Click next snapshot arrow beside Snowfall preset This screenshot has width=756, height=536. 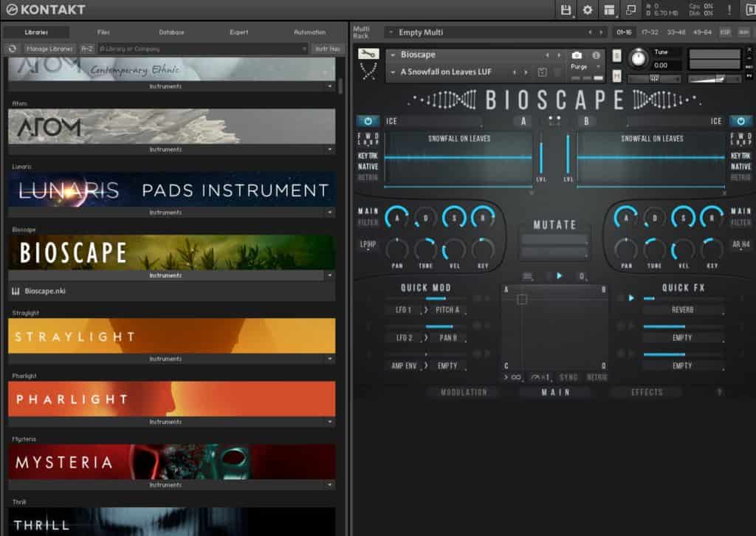[x=526, y=72]
